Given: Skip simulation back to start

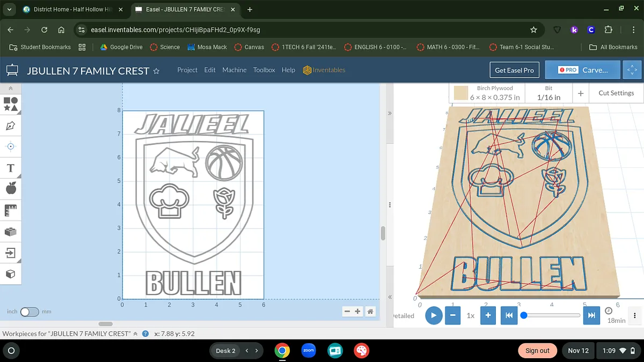Looking at the screenshot, I should pos(509,315).
